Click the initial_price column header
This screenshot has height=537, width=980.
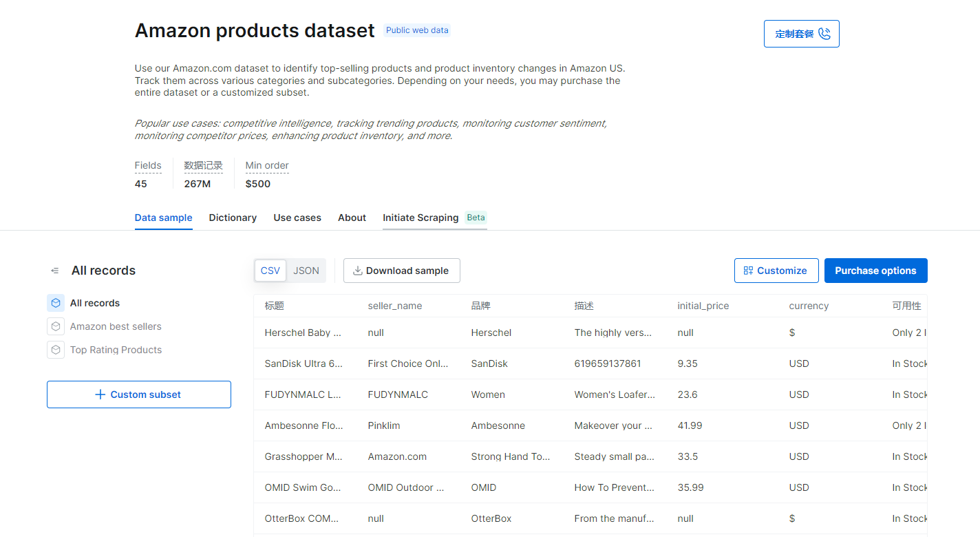pyautogui.click(x=703, y=306)
